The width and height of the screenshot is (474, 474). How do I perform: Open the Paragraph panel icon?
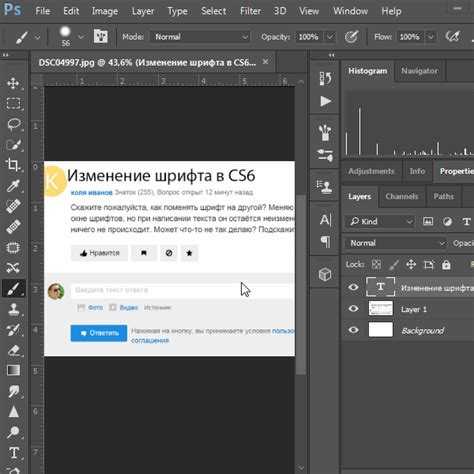click(x=325, y=241)
